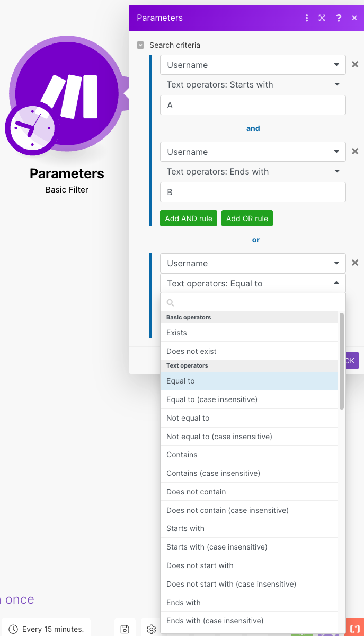Focus the operator search input field
364x636 pixels.
(253, 302)
